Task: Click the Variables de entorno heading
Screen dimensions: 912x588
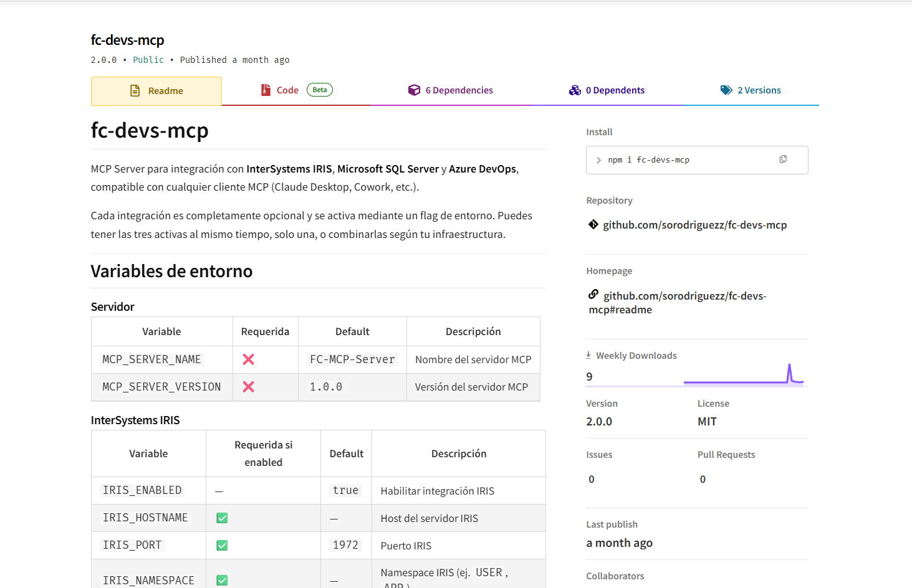Action: [171, 271]
